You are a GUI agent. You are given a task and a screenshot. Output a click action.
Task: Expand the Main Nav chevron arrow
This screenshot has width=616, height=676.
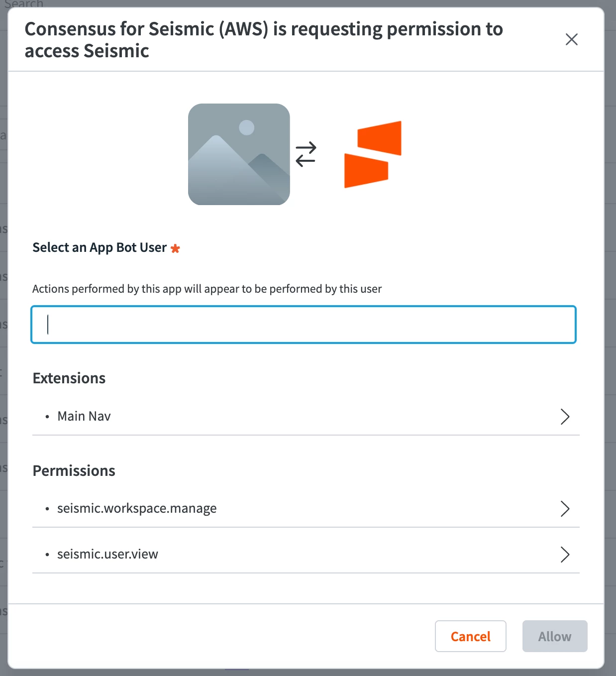coord(565,417)
